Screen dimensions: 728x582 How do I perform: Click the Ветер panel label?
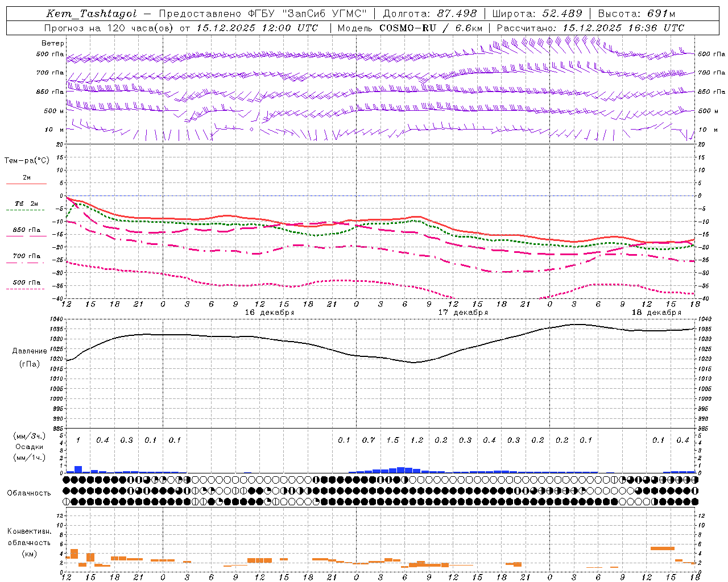click(x=53, y=43)
